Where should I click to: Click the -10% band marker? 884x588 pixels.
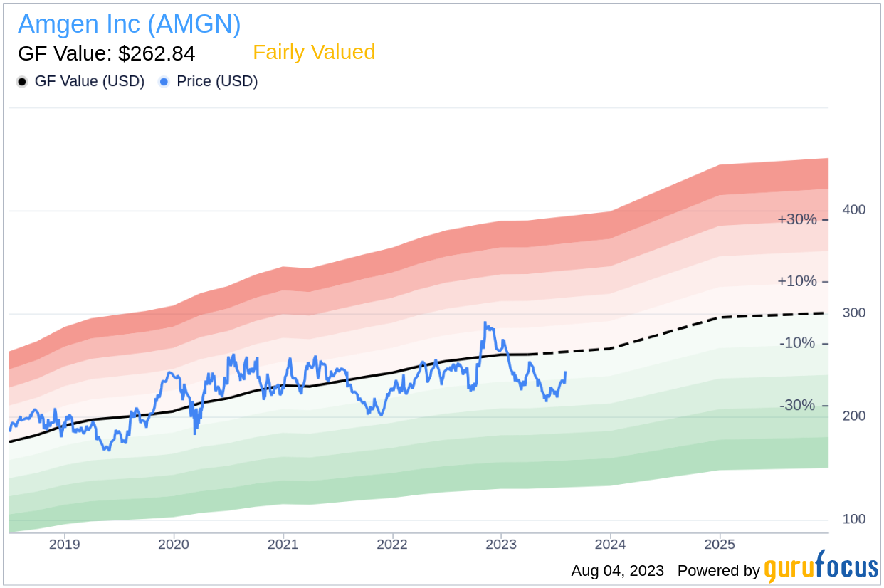[x=798, y=343]
